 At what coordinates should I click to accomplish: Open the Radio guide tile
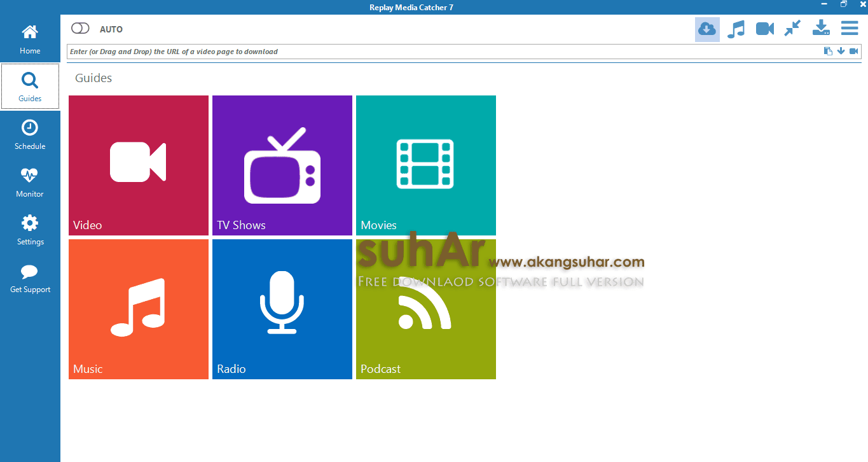[282, 309]
